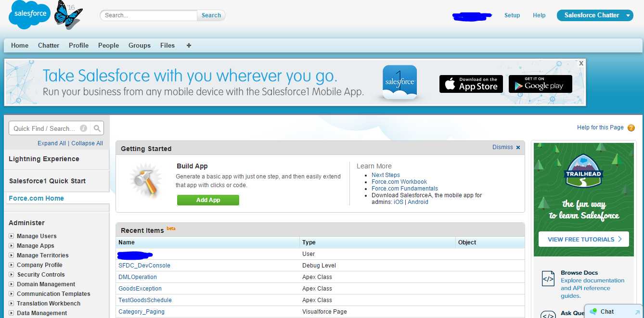This screenshot has width=644, height=318.
Task: Click the Android download link
Action: pyautogui.click(x=418, y=202)
